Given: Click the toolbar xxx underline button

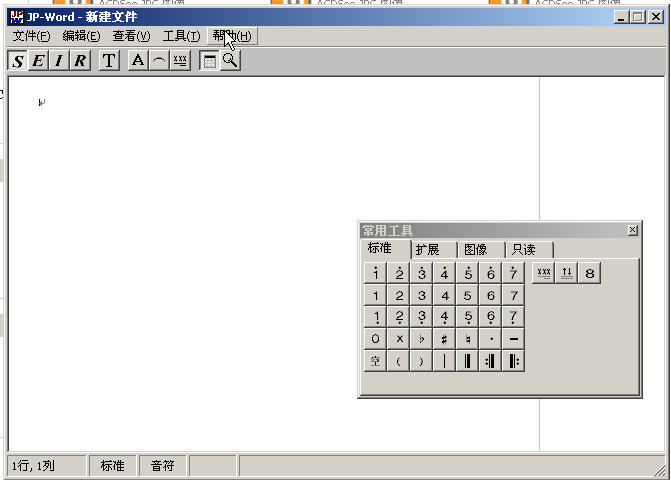Looking at the screenshot, I should pos(180,61).
